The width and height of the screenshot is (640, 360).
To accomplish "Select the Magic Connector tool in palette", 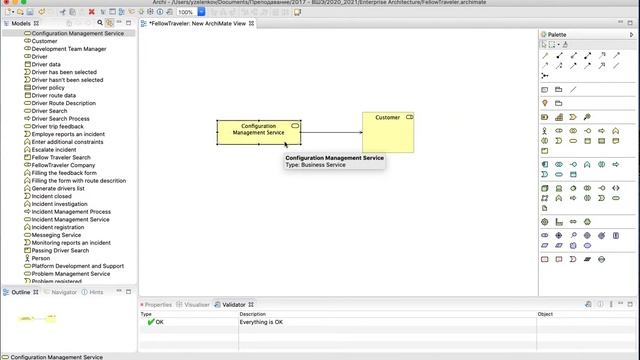I will [x=545, y=55].
